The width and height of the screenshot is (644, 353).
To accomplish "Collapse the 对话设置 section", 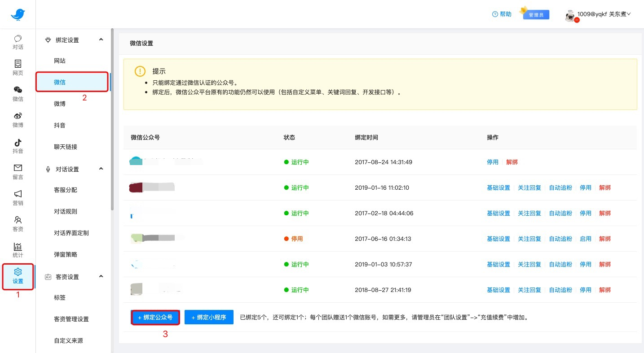I will coord(101,169).
